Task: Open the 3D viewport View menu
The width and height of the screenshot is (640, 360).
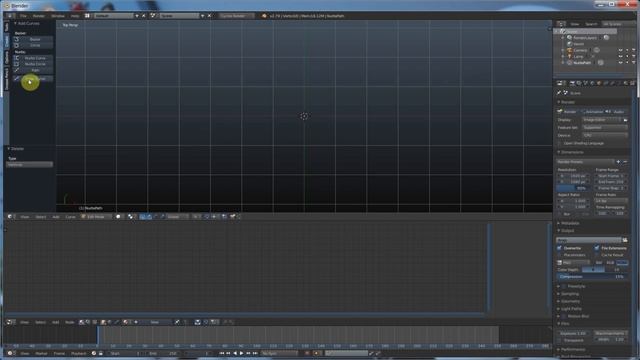Action: [25, 217]
